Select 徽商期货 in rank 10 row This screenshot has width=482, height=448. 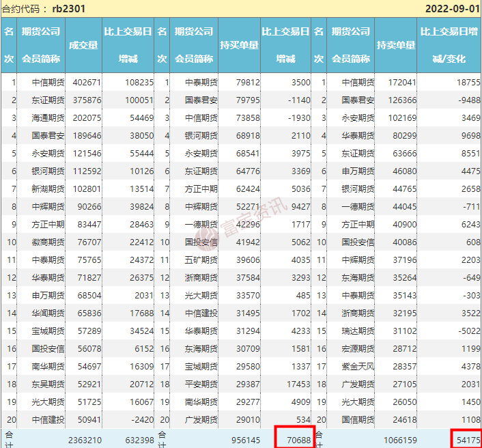[48, 241]
